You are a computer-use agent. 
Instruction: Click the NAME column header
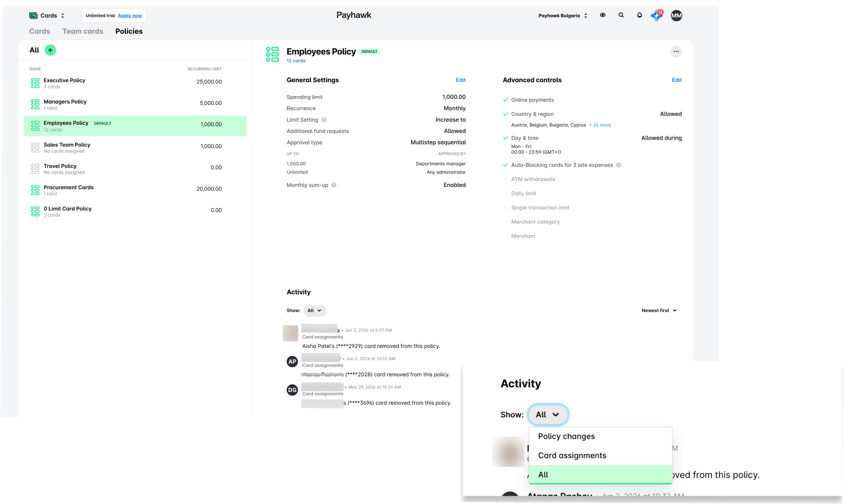coord(35,69)
